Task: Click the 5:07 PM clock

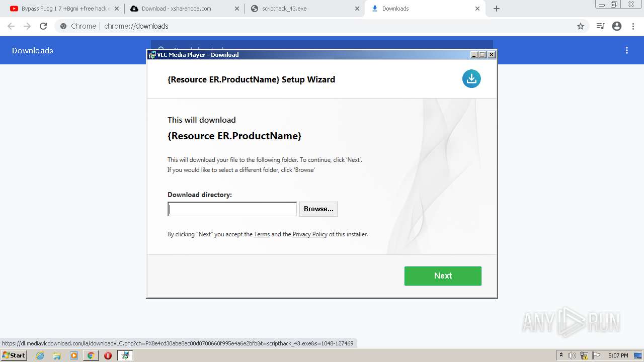Action: [x=618, y=355]
